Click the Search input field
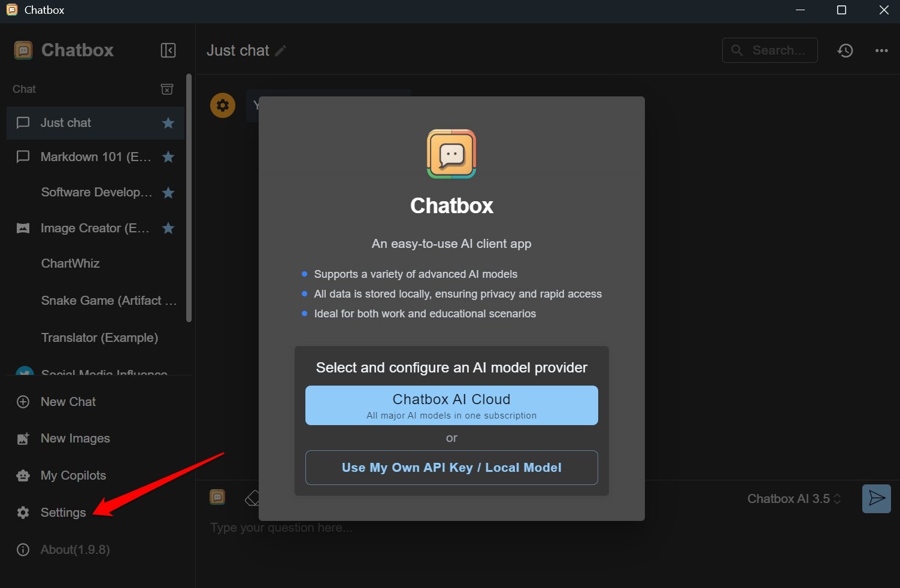The image size is (900, 588). [x=770, y=50]
